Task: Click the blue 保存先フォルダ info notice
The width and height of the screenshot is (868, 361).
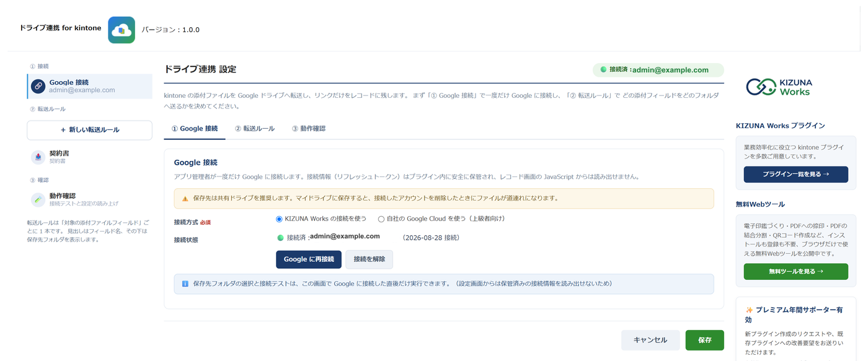Action: 444,284
